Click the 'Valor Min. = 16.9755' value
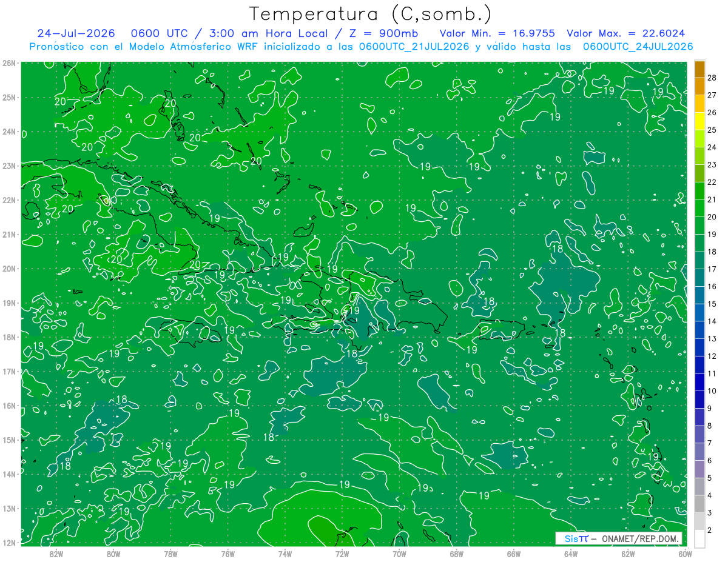This screenshot has height=562, width=728. point(497,33)
